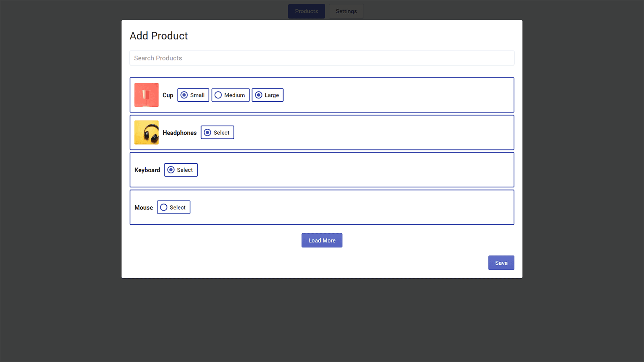The width and height of the screenshot is (644, 362).
Task: Click the Headphones product name label
Action: pos(180,132)
